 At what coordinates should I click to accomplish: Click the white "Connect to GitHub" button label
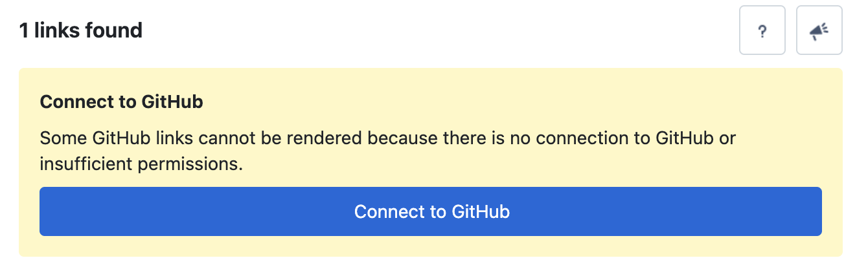click(x=432, y=211)
